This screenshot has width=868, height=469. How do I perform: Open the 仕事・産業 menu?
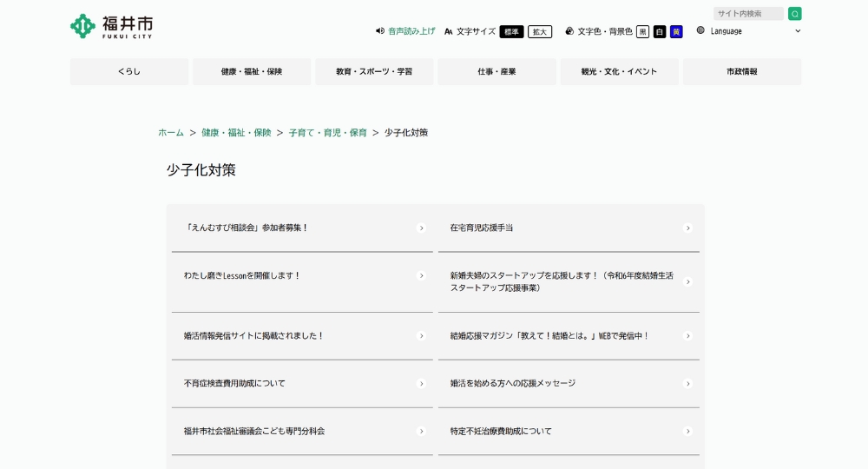[497, 71]
